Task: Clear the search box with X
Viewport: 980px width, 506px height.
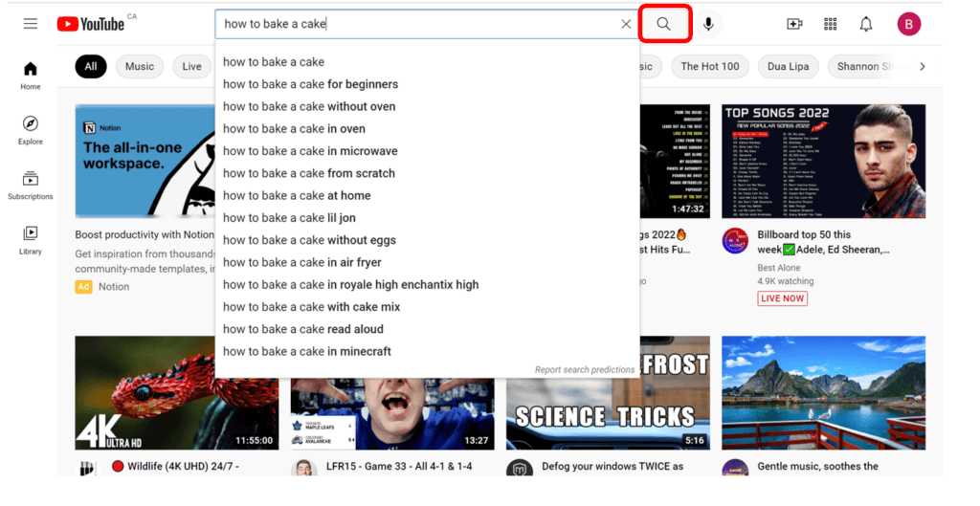Action: click(x=626, y=24)
